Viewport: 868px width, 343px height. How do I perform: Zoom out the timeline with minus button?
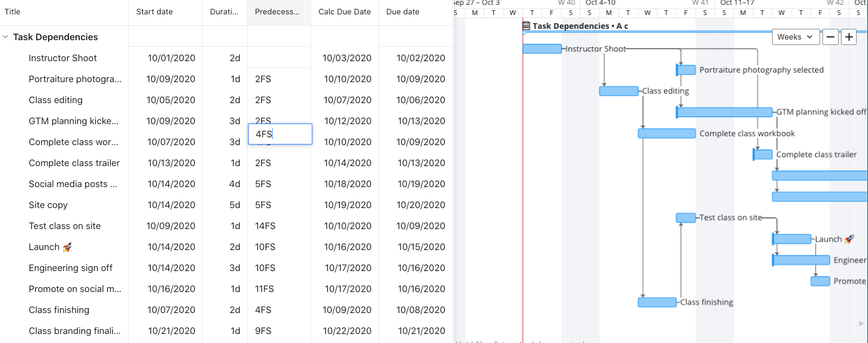coord(830,37)
